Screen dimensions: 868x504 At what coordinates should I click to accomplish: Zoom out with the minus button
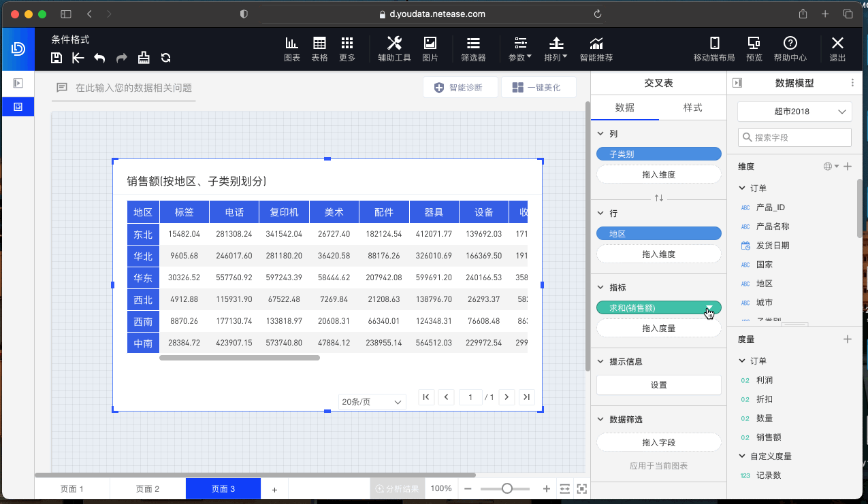(468, 488)
